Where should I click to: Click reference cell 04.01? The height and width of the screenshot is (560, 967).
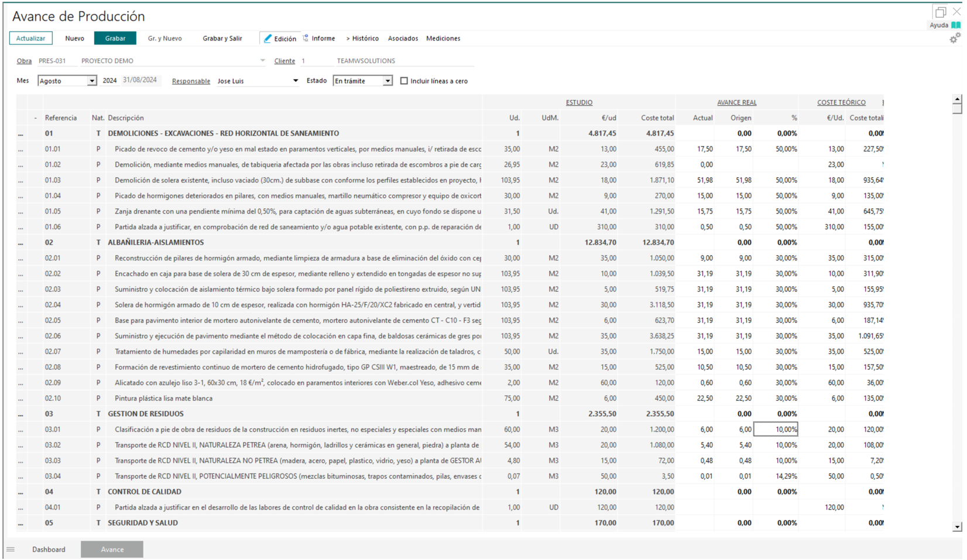[x=53, y=507]
